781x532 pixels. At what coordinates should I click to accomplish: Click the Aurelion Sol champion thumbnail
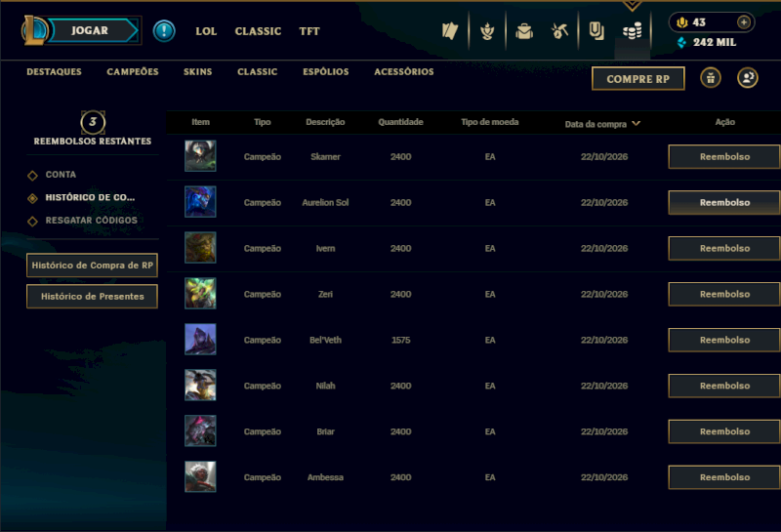[x=200, y=202]
